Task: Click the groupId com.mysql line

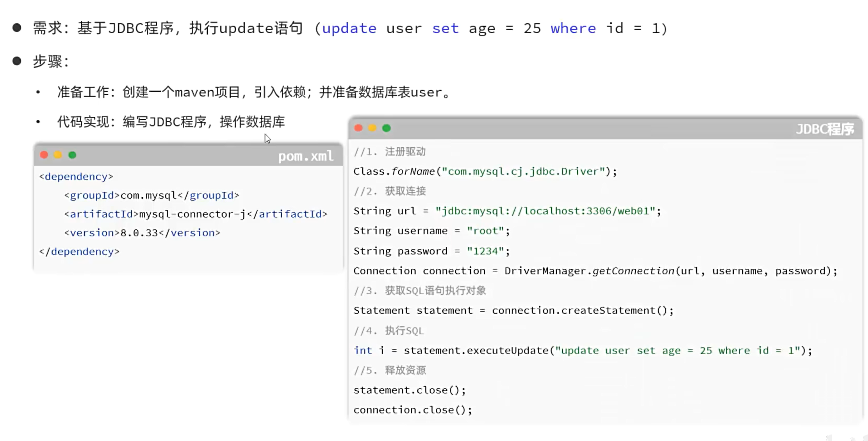Action: coord(151,195)
